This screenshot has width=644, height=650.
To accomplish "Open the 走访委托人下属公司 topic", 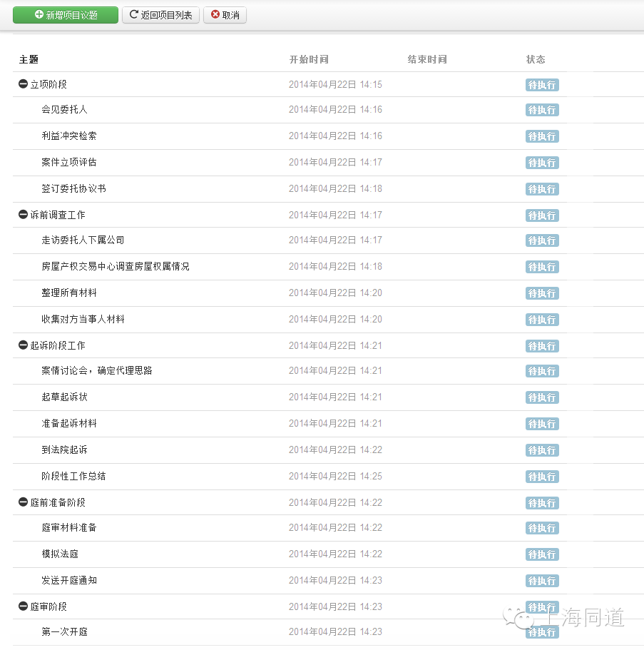I will (x=83, y=240).
